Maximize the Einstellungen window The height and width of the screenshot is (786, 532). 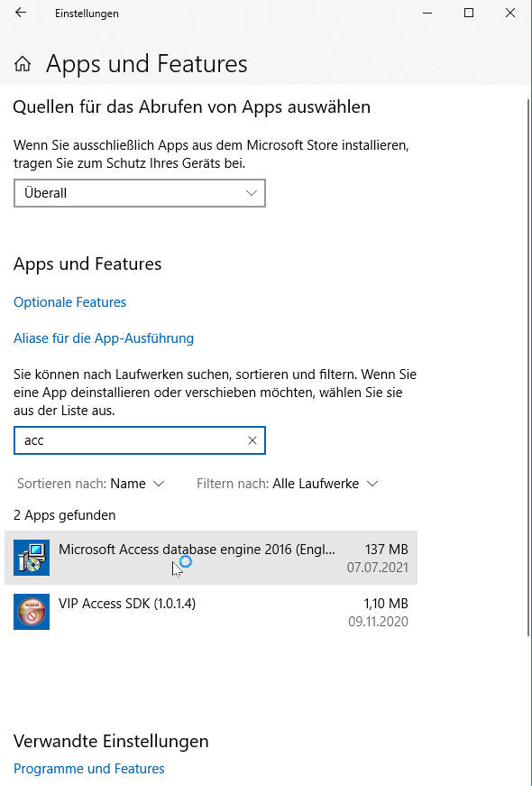click(x=469, y=13)
